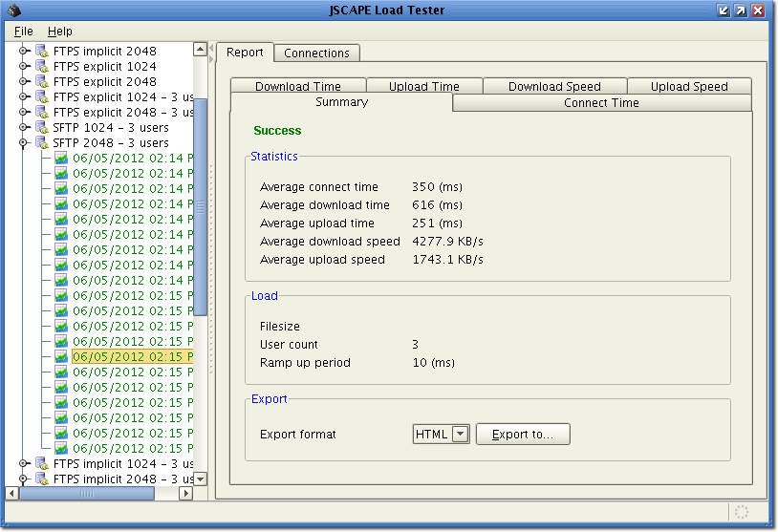Switch to the Connections tab
Image resolution: width=778 pixels, height=532 pixels.
[316, 53]
